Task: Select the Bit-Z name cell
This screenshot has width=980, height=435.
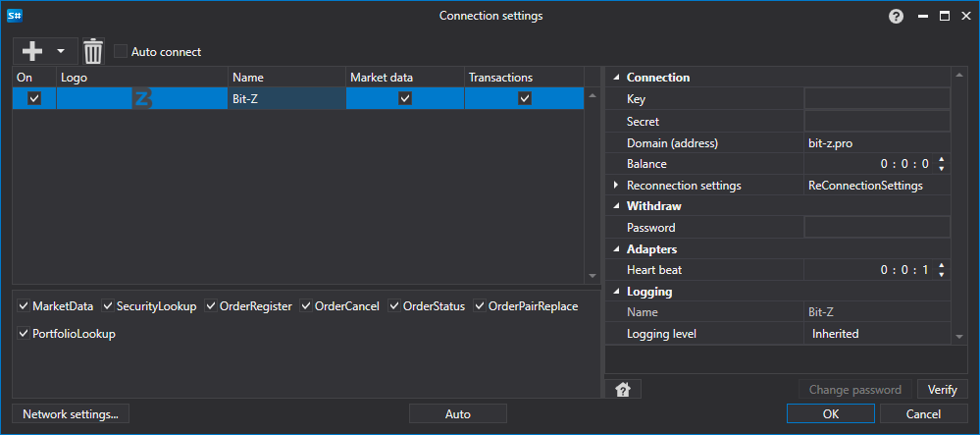Action: 286,98
